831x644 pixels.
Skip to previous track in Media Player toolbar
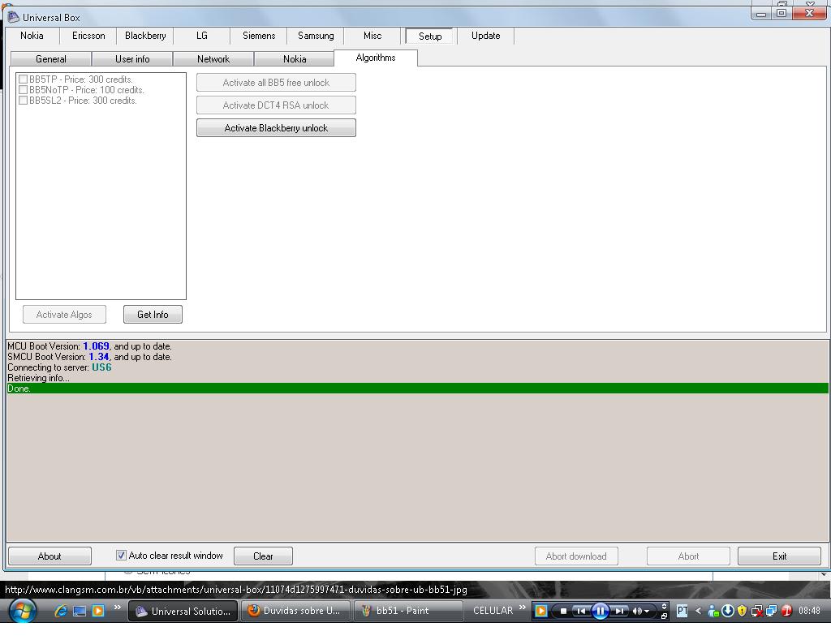click(581, 612)
